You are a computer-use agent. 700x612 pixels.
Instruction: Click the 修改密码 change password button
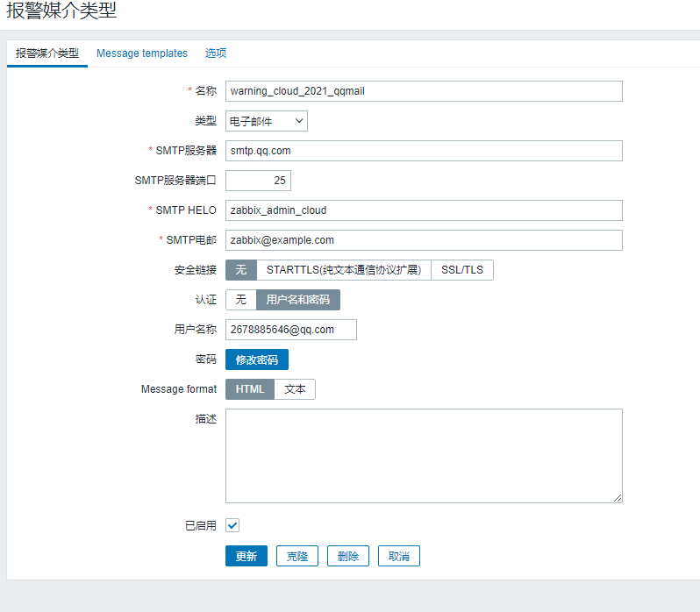tap(257, 359)
